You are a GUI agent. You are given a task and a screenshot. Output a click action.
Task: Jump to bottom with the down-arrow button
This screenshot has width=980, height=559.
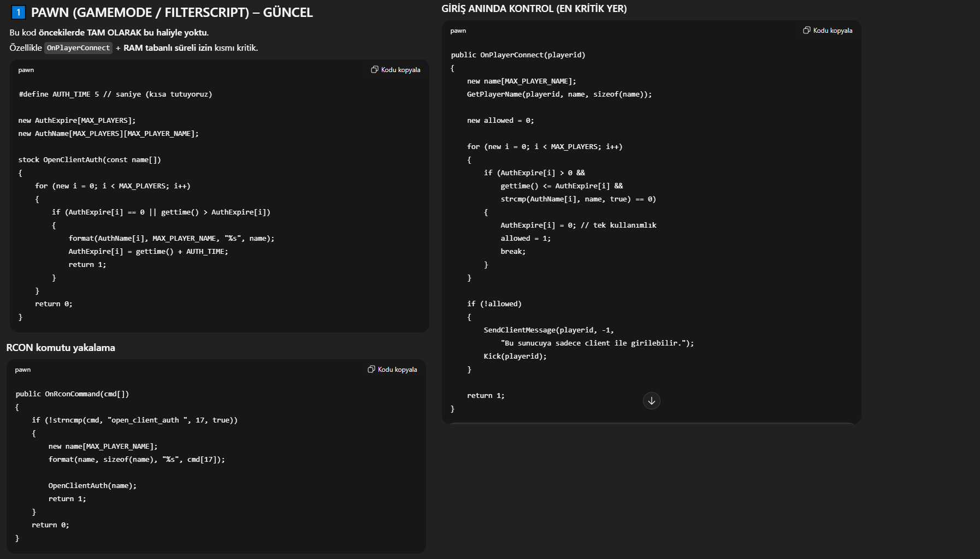651,401
